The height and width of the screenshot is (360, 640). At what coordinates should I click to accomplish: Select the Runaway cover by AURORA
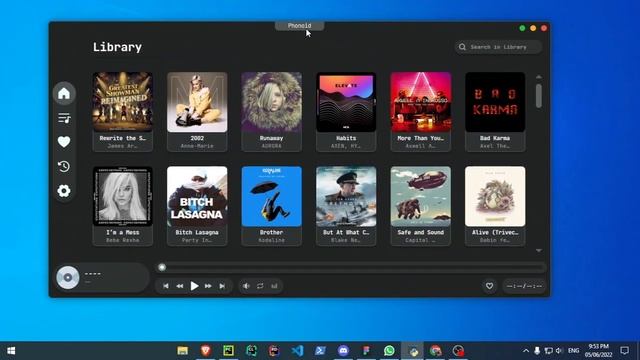coord(271,102)
